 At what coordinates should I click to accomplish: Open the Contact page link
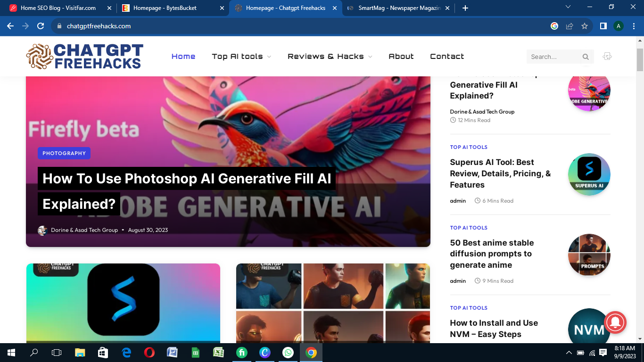(x=447, y=57)
